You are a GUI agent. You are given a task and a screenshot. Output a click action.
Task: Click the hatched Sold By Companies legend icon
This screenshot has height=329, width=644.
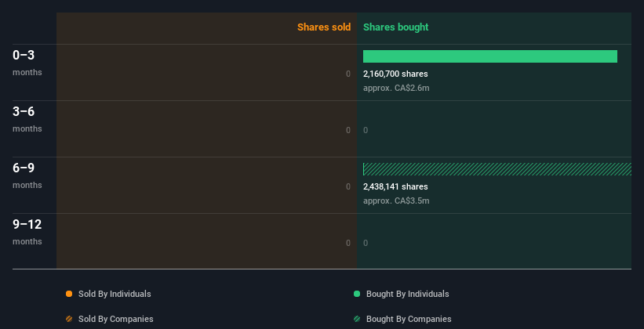tap(69, 319)
